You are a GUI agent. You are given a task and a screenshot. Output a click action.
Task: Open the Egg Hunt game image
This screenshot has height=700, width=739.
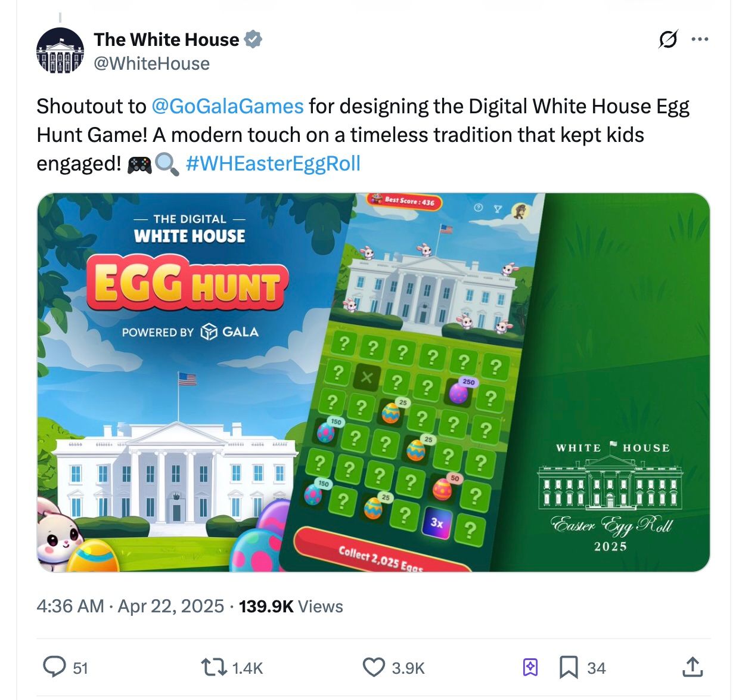(x=374, y=382)
